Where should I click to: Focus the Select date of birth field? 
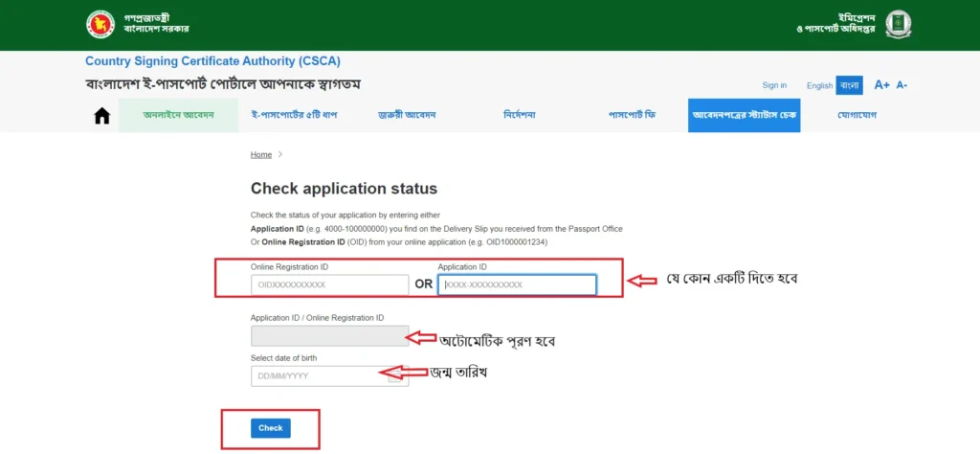pyautogui.click(x=330, y=375)
